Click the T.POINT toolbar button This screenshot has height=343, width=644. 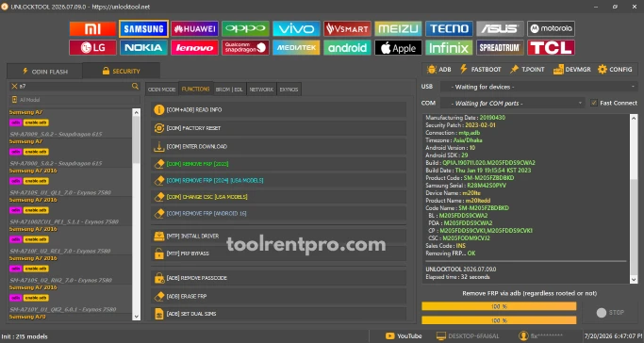(x=527, y=70)
